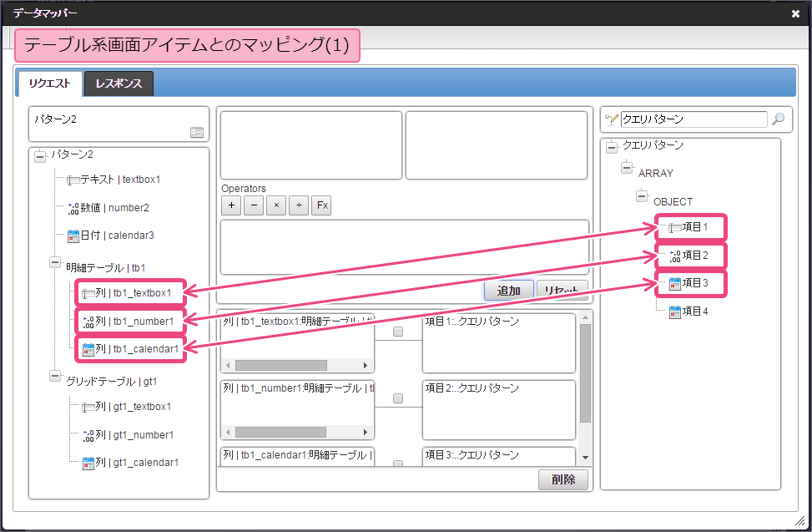Viewport: 812px width, 532px height.
Task: Select 項目3 in query tree
Action: pyautogui.click(x=695, y=283)
